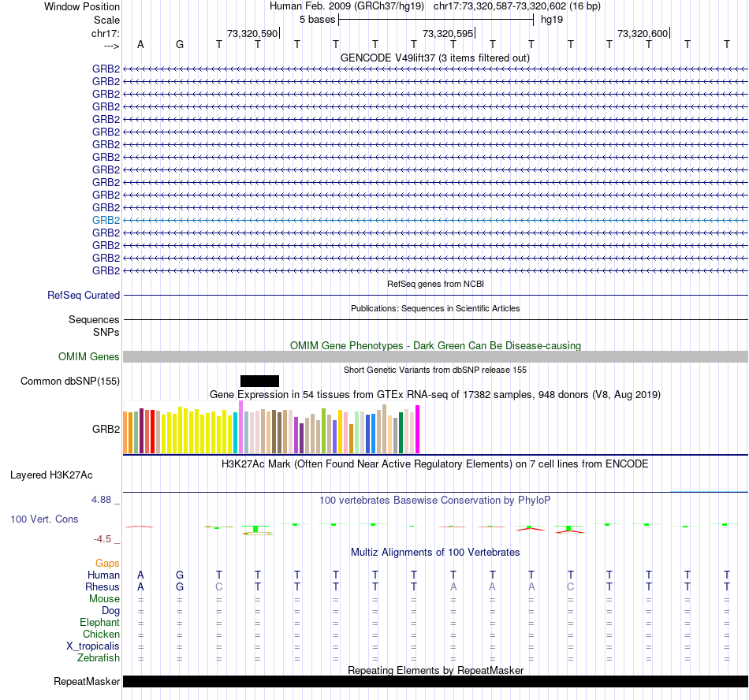Click base 'G' in the reference sequence row

point(180,44)
